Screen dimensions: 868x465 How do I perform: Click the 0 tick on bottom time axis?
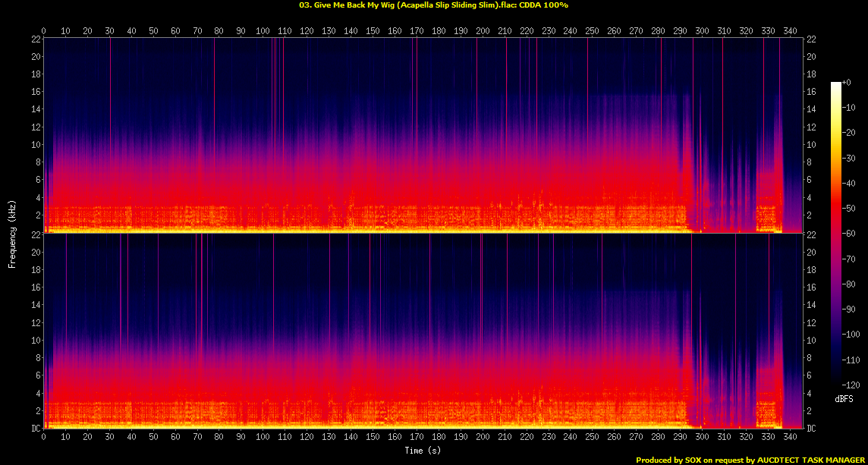coord(44,437)
